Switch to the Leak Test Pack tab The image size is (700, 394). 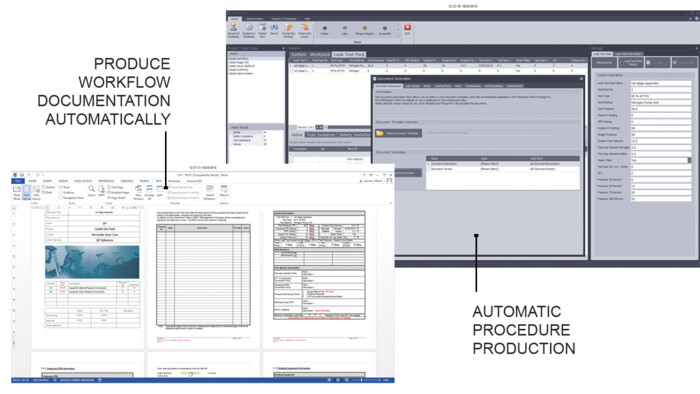[x=349, y=54]
